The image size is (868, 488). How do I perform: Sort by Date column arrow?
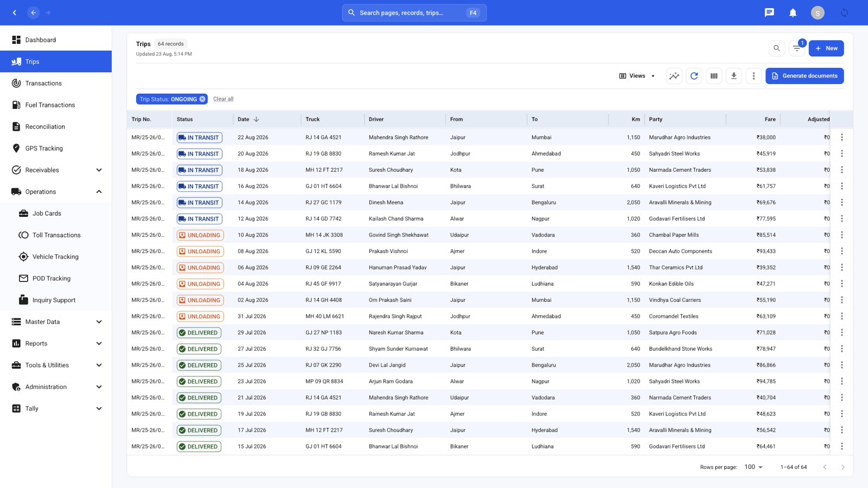pyautogui.click(x=256, y=119)
